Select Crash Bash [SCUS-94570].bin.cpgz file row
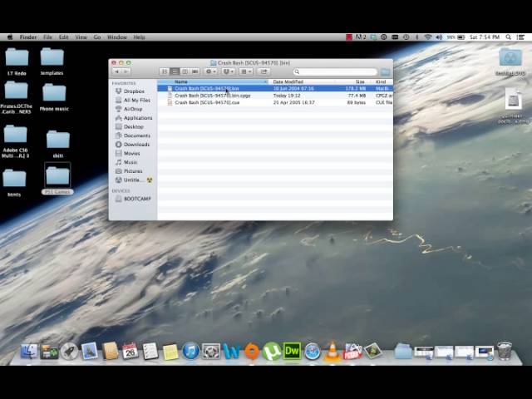The image size is (532, 399). point(275,96)
